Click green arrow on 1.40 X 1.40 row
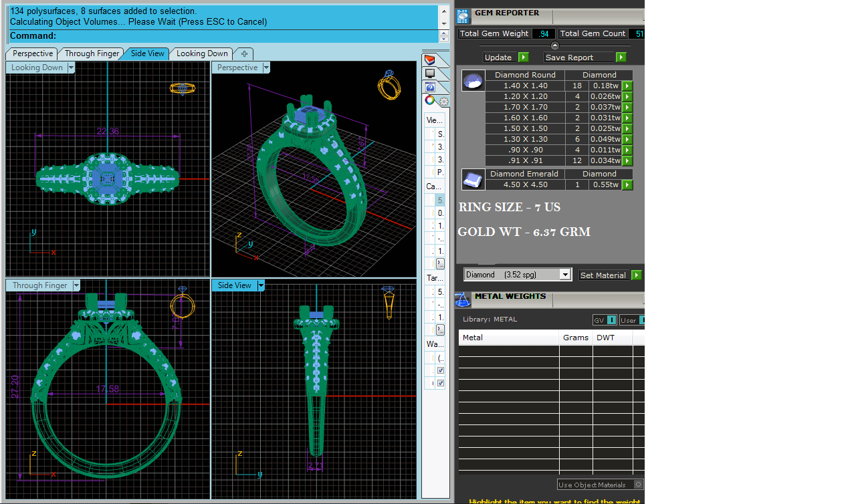Screen dimensions: 852x504 627,86
